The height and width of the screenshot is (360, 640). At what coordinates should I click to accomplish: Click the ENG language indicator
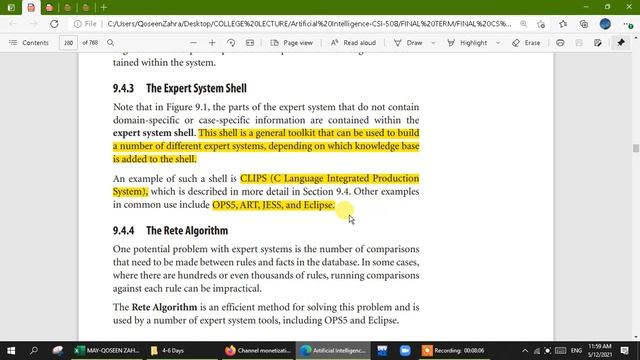(x=576, y=351)
